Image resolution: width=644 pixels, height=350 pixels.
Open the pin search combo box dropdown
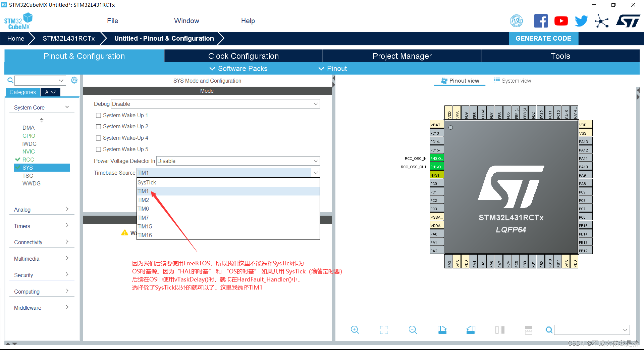coord(625,330)
